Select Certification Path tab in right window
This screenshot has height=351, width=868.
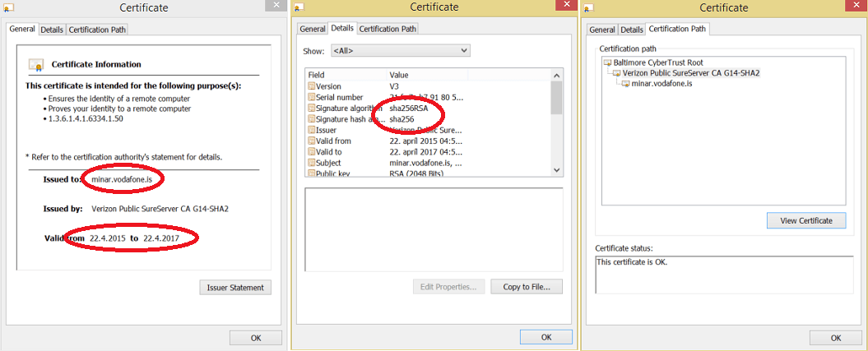(x=677, y=29)
